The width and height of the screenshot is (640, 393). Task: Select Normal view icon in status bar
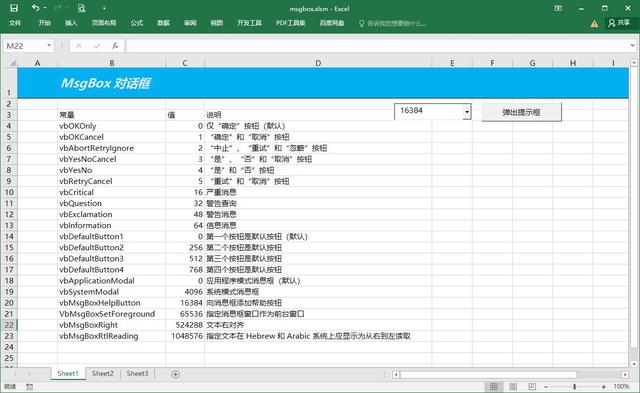pos(493,386)
